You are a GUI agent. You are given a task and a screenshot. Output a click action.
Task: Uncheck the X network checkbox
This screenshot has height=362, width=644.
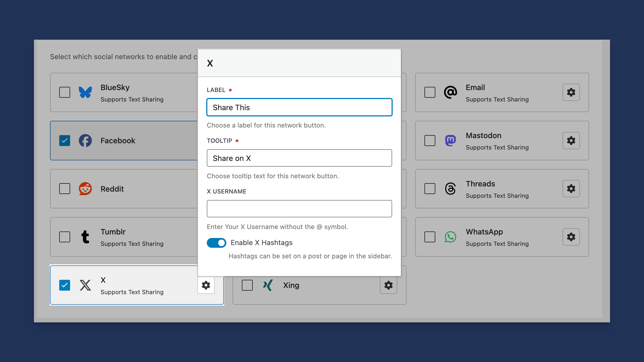pos(65,285)
